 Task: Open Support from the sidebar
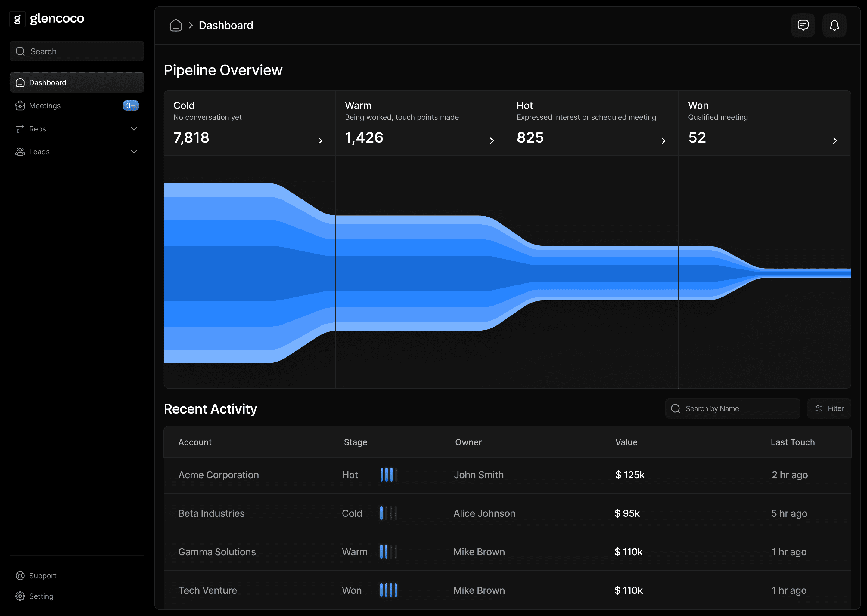pos(42,575)
